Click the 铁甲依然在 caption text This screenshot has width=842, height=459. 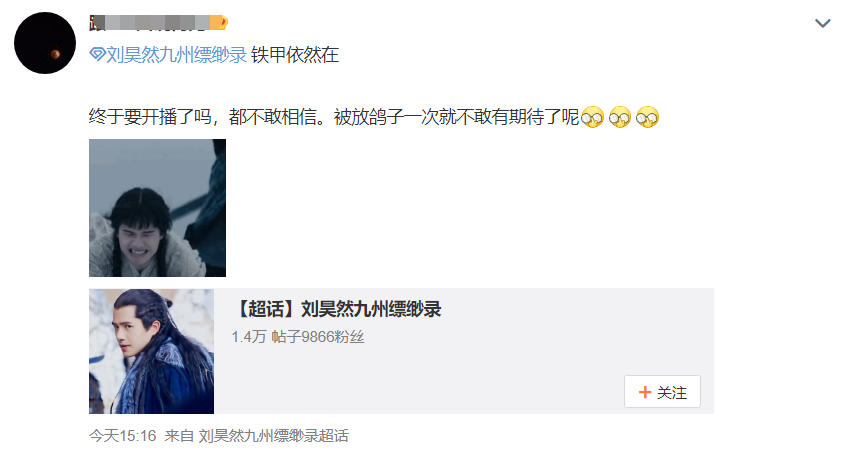tap(295, 54)
